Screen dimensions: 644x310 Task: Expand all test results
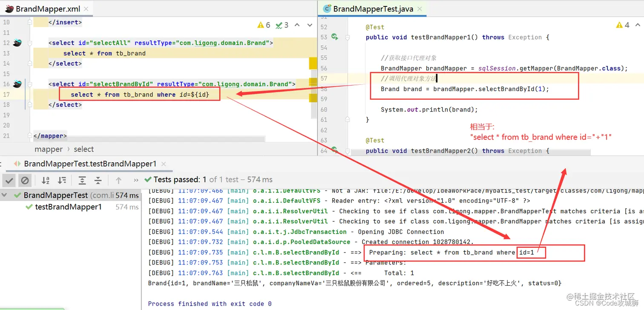[x=82, y=180]
